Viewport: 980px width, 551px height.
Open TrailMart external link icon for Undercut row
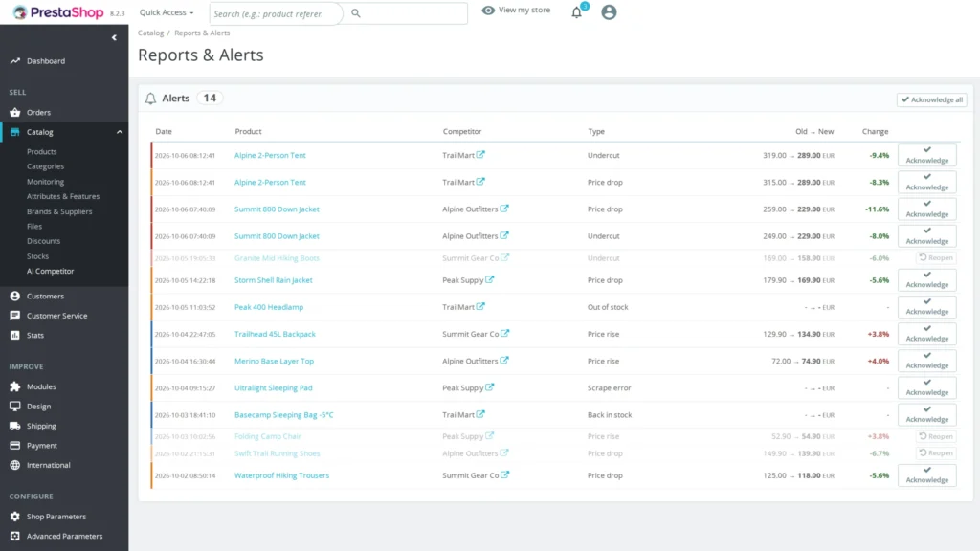point(480,154)
